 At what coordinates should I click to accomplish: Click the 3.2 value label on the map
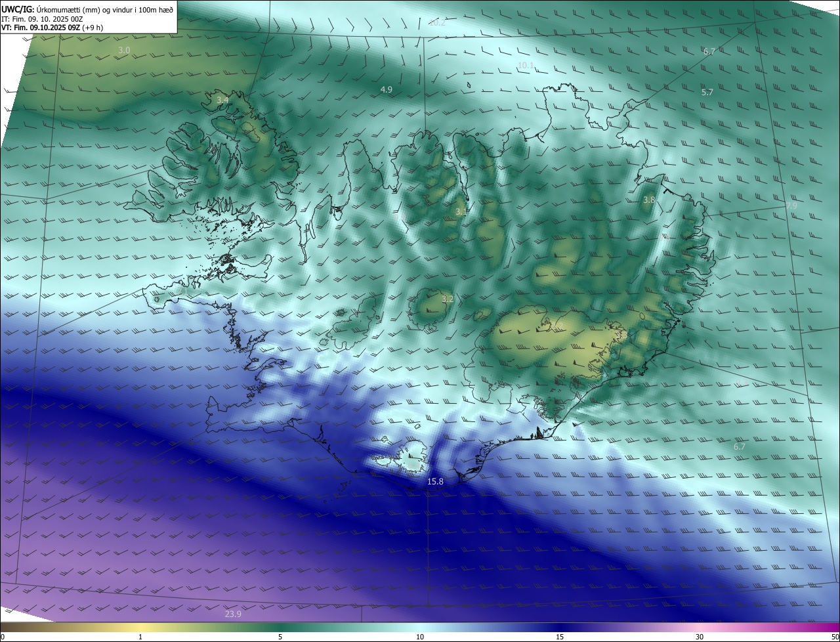click(x=447, y=299)
